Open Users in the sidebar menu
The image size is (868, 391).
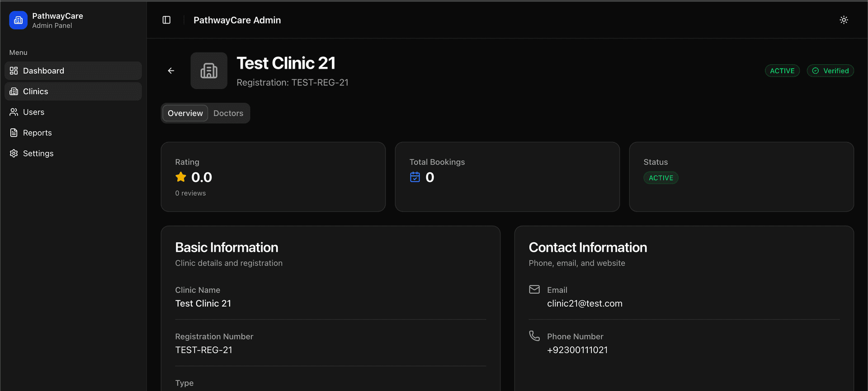[73, 112]
